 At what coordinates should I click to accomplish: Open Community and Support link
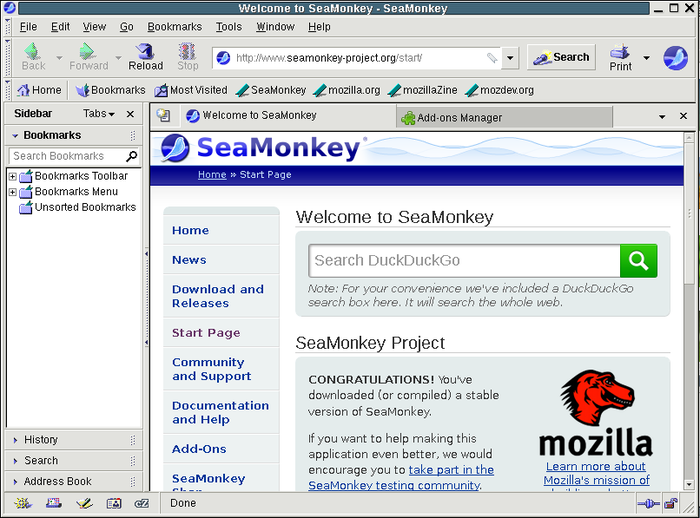pyautogui.click(x=212, y=369)
